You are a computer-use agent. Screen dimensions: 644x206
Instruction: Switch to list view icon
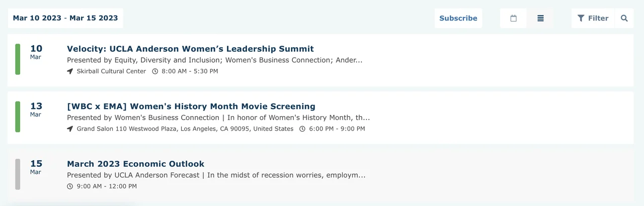click(540, 18)
